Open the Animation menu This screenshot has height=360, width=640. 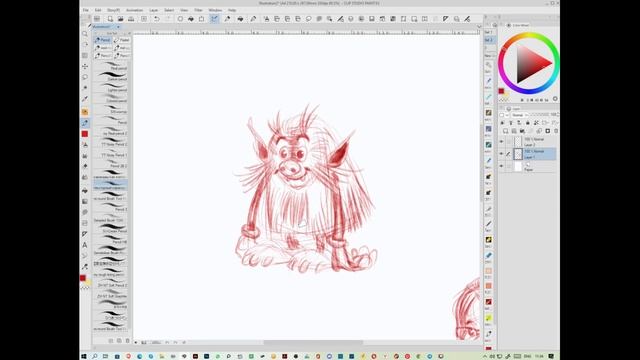click(134, 10)
